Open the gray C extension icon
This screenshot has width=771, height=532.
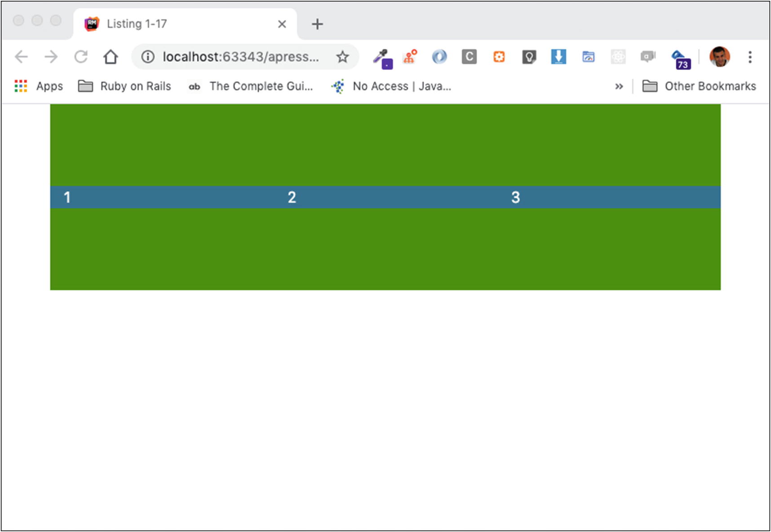(469, 57)
